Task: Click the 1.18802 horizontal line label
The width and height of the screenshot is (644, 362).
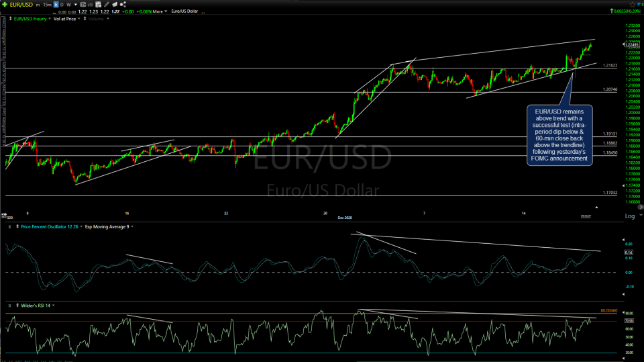Action: pyautogui.click(x=610, y=143)
